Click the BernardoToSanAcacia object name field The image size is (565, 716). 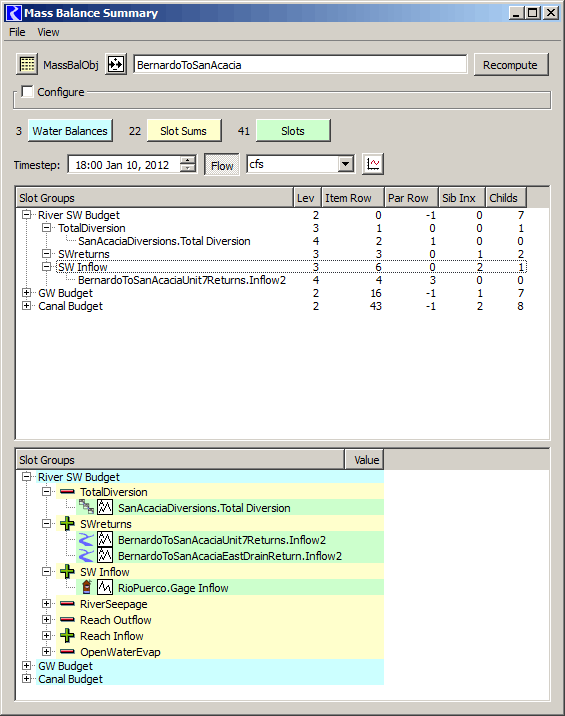click(x=300, y=65)
